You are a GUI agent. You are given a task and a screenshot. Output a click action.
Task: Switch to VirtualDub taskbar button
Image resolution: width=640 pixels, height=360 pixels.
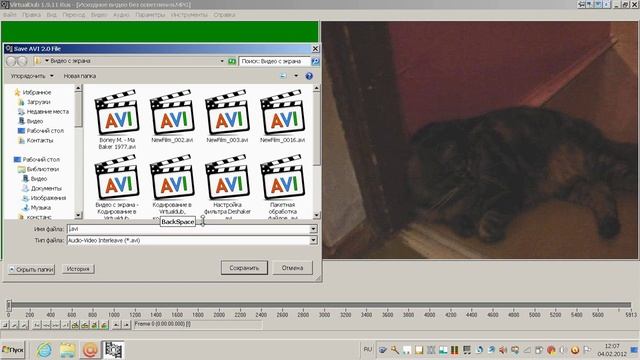pos(113,350)
